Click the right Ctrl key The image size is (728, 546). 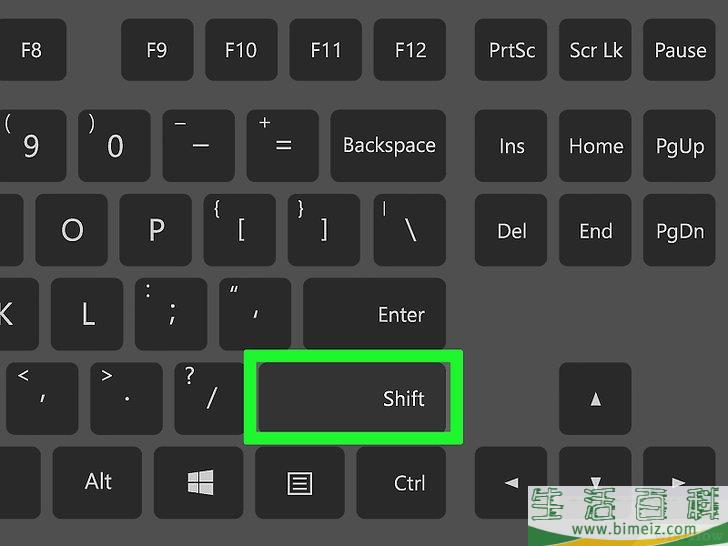(x=401, y=482)
